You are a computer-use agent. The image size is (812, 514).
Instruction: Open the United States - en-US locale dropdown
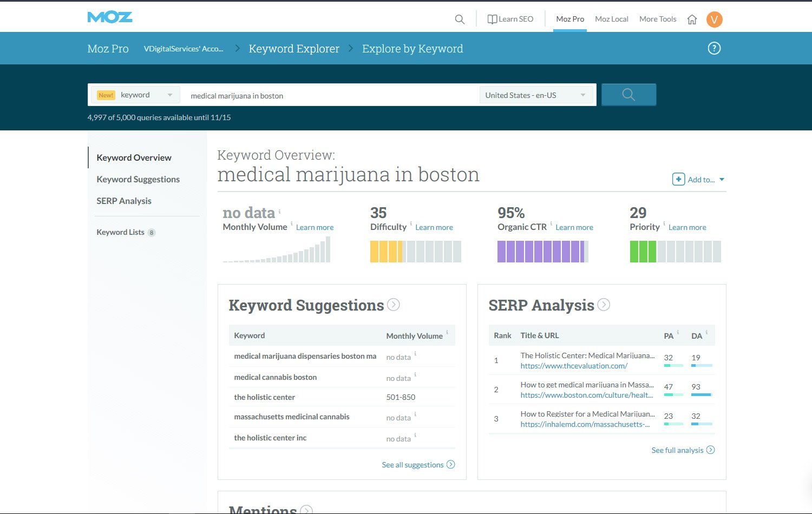[536, 95]
